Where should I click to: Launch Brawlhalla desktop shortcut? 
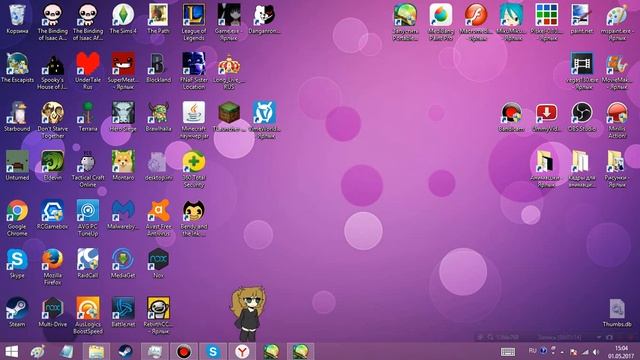pos(158,117)
